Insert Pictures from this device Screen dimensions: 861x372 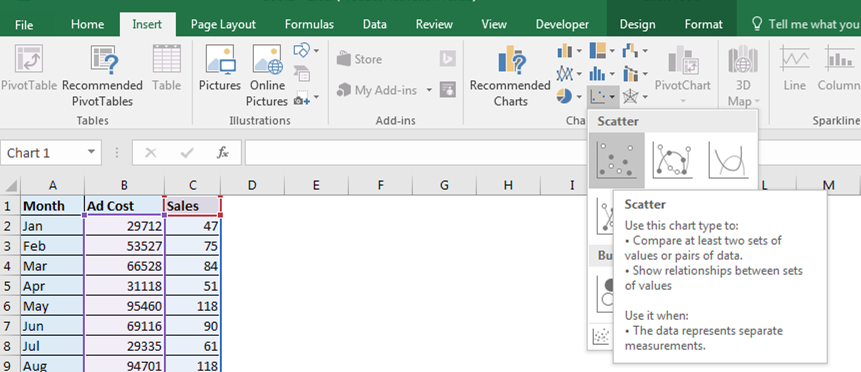coord(220,69)
